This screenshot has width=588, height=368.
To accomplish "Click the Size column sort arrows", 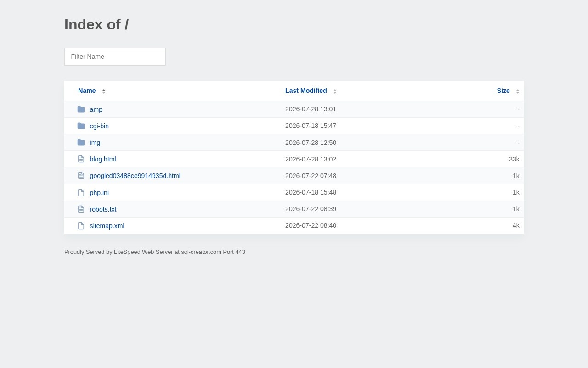I will [518, 91].
